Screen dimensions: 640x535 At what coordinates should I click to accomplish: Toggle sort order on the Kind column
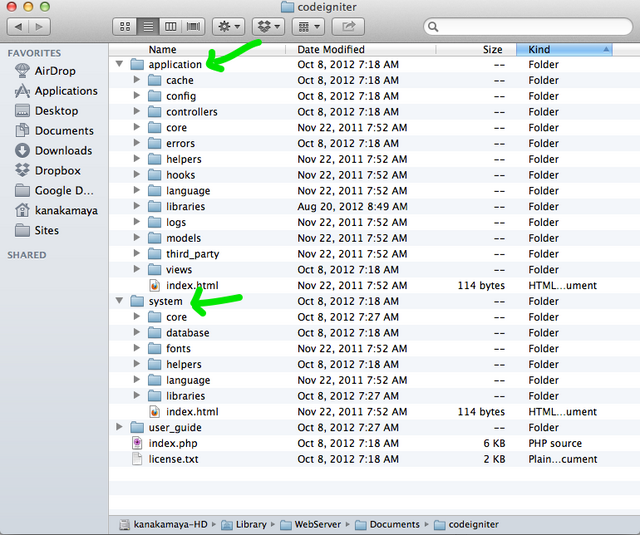coord(564,49)
